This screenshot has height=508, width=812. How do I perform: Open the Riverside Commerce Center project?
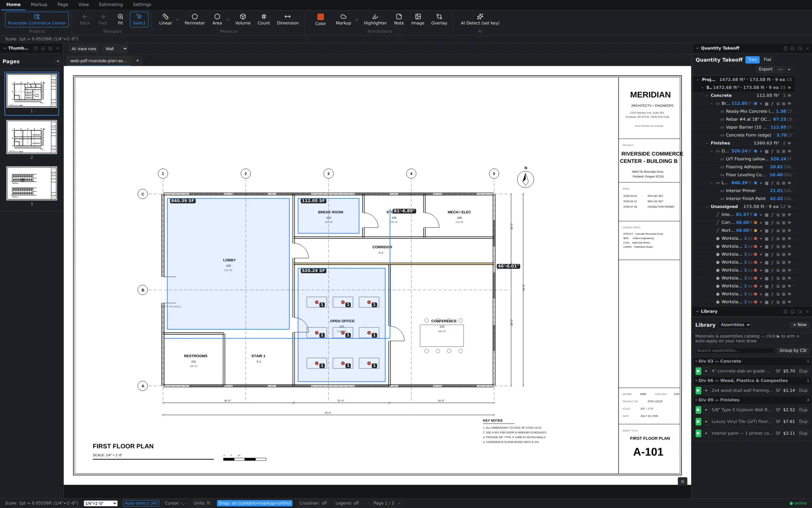pos(37,19)
